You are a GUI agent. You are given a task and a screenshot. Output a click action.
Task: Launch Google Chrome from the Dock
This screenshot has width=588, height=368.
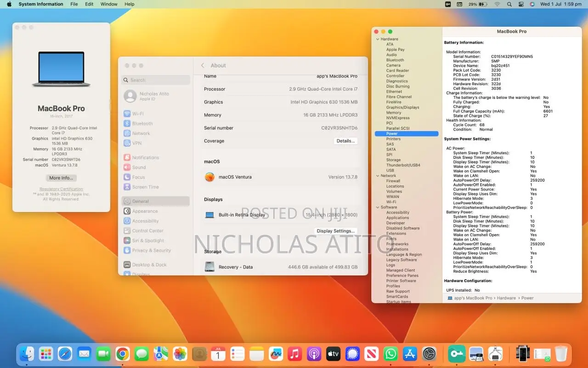[x=122, y=354]
